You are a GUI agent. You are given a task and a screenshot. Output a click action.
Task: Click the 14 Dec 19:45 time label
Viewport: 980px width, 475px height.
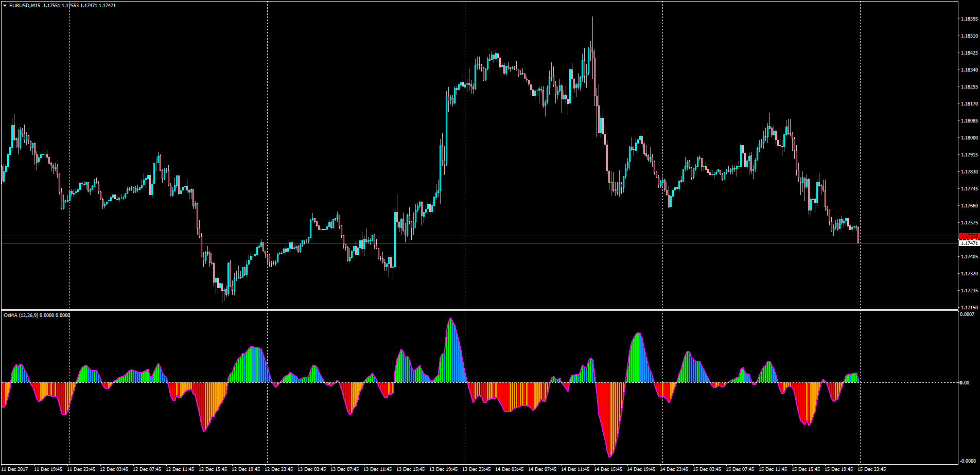(x=641, y=469)
